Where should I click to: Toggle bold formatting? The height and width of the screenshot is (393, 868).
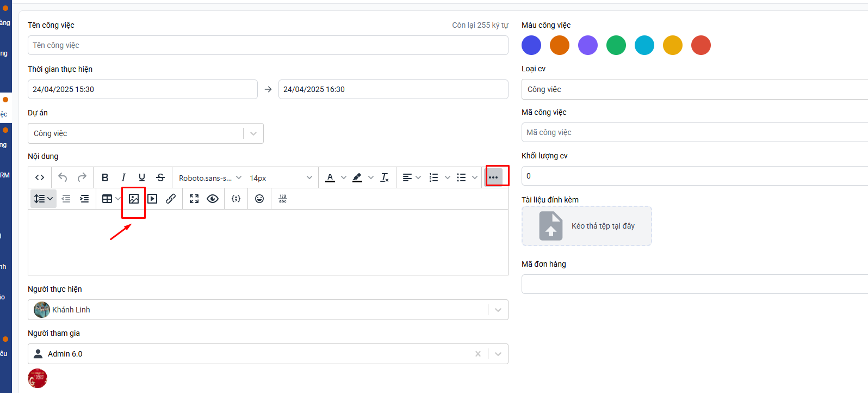[x=105, y=177]
